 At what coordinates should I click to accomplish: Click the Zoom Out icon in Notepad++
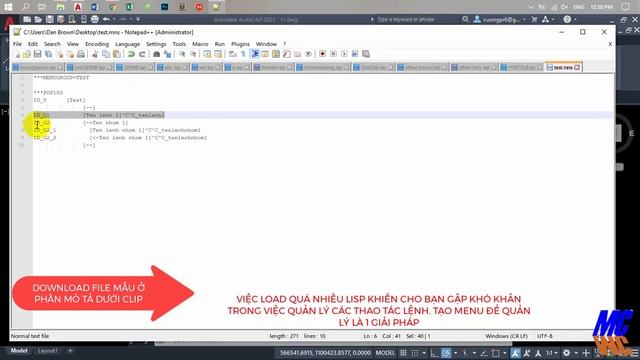tap(193, 54)
